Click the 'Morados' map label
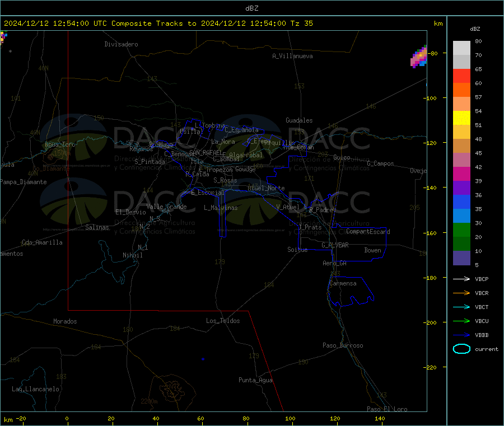Viewport: 504px width, 426px height. coord(66,321)
